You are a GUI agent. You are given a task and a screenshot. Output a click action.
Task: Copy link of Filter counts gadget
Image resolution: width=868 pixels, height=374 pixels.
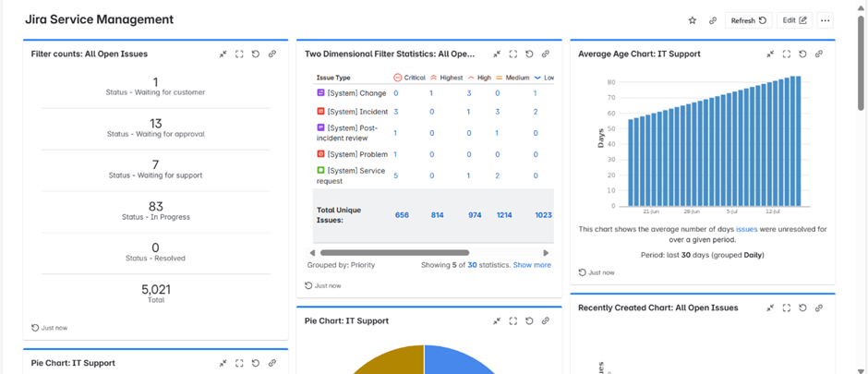(x=271, y=54)
